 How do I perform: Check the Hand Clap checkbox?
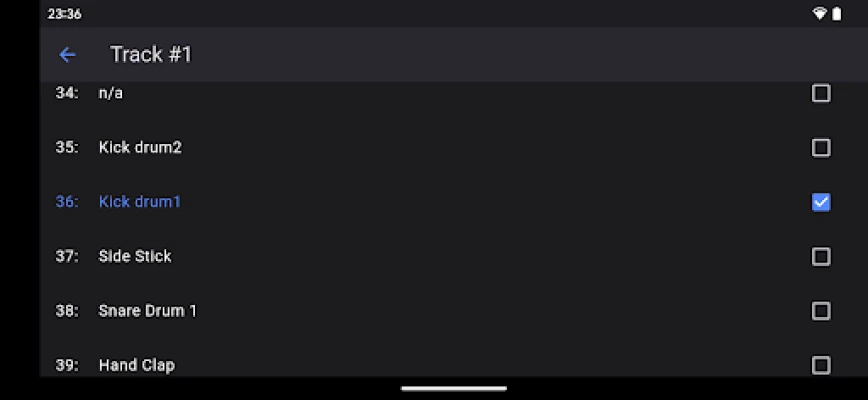tap(820, 365)
